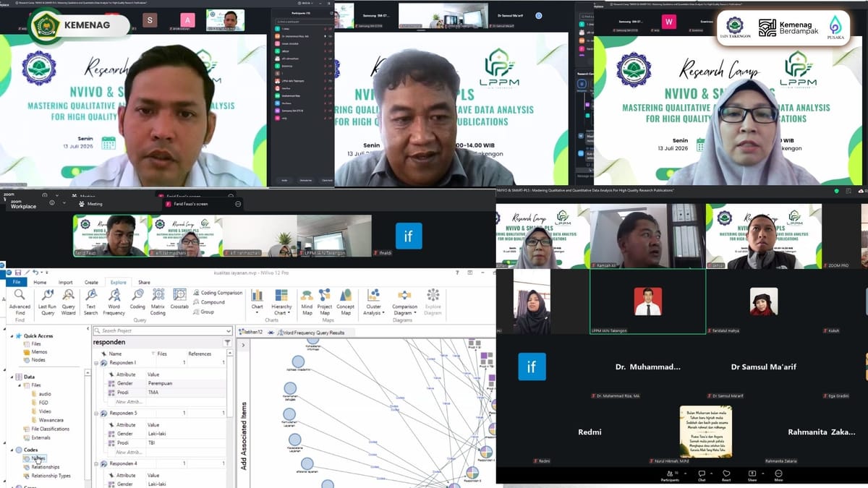Collapse the Responden 5 row
This screenshot has height=488, width=868.
(x=96, y=413)
